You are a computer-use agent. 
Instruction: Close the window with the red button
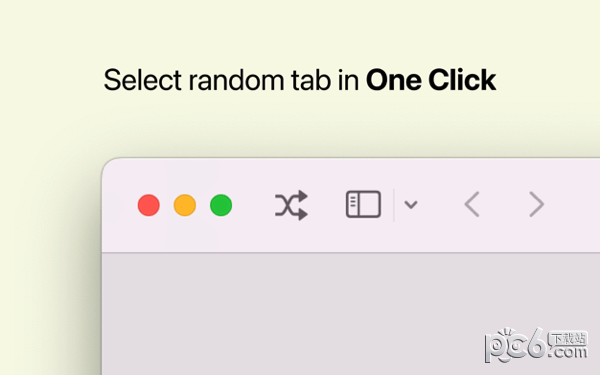pos(148,205)
